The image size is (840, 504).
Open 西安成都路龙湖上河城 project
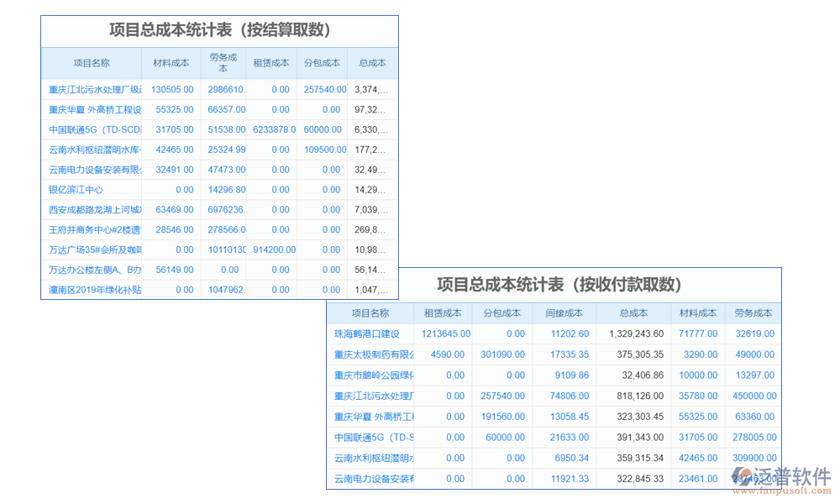(95, 210)
